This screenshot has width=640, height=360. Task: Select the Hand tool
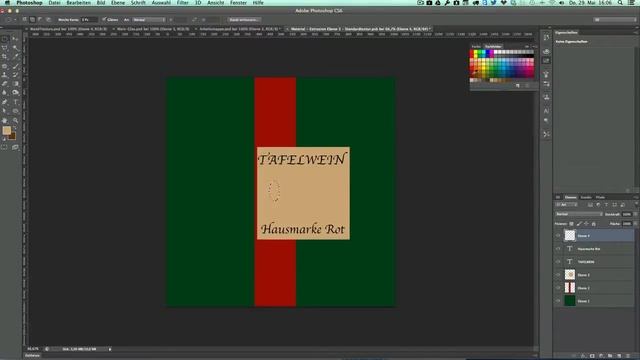point(5,120)
